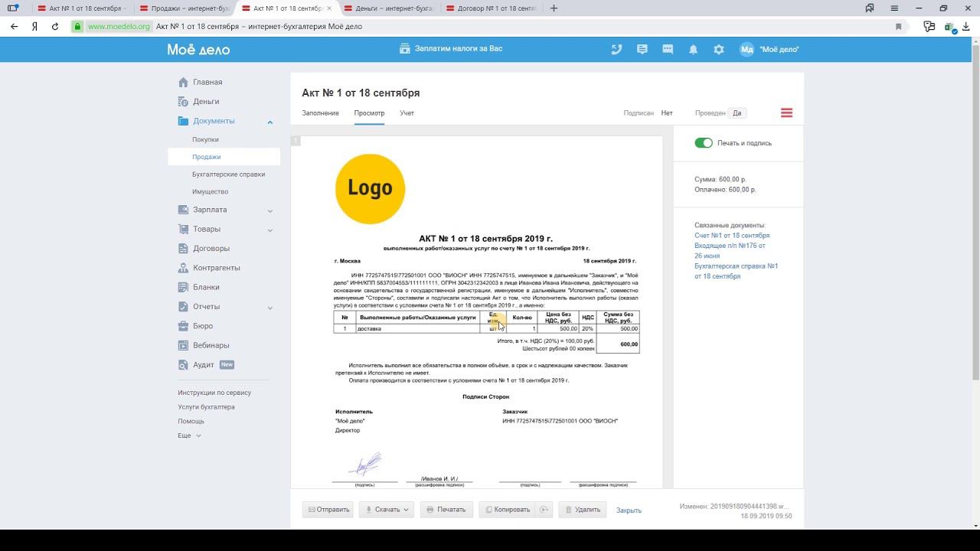Click the Отправить button

pos(328,510)
